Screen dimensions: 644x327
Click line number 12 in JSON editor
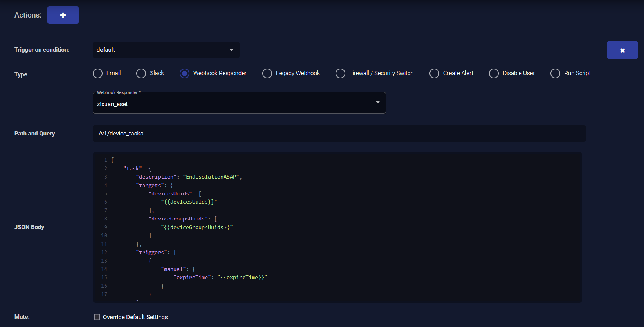[104, 253]
